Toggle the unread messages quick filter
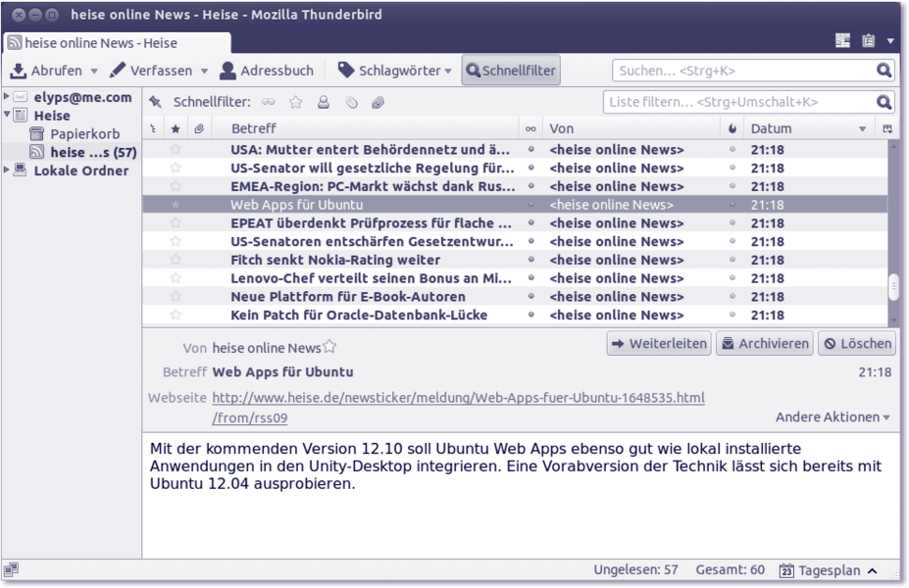Viewport: 909px width, 588px height. pos(268,102)
